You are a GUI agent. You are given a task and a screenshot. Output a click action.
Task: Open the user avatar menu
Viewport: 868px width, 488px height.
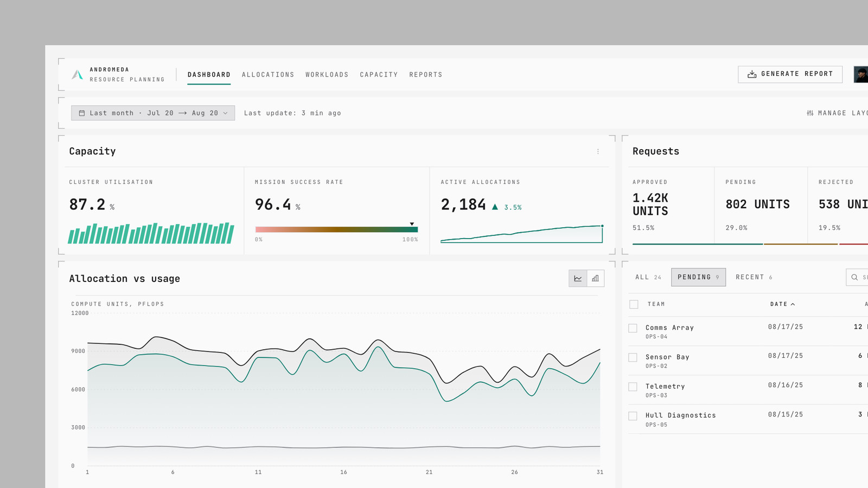[861, 74]
